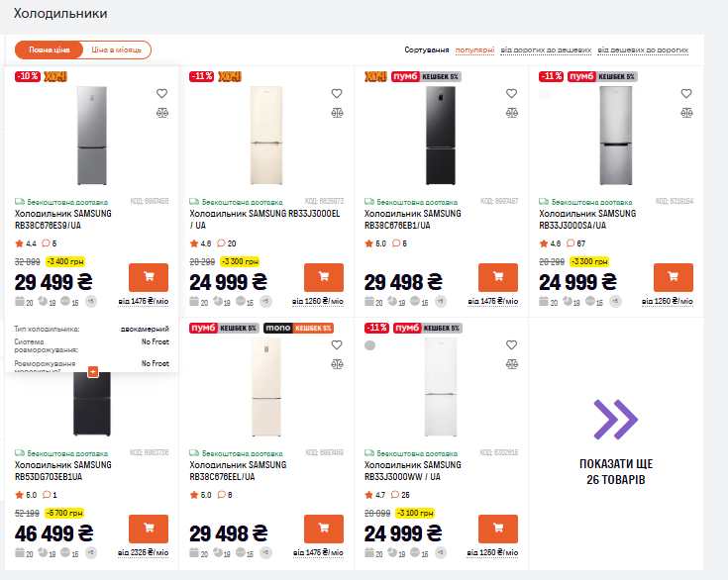The width and height of the screenshot is (728, 580).
Task: Compare the RB38C676EB1/UA fridge via scales icon
Action: 511,113
